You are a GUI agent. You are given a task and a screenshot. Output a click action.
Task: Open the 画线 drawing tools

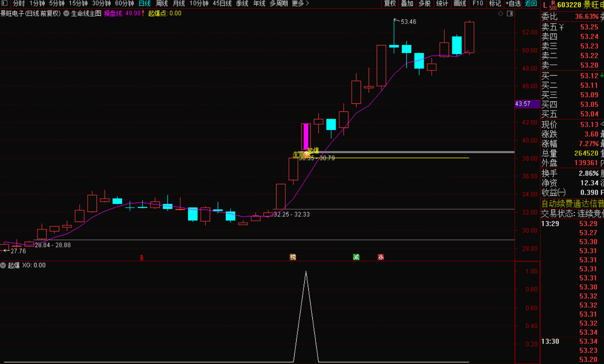(460, 4)
